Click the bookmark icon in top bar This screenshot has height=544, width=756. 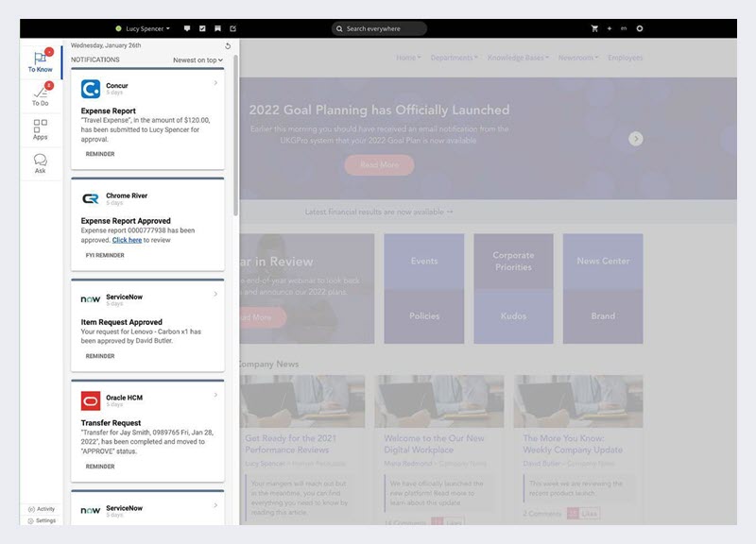pos(218,28)
